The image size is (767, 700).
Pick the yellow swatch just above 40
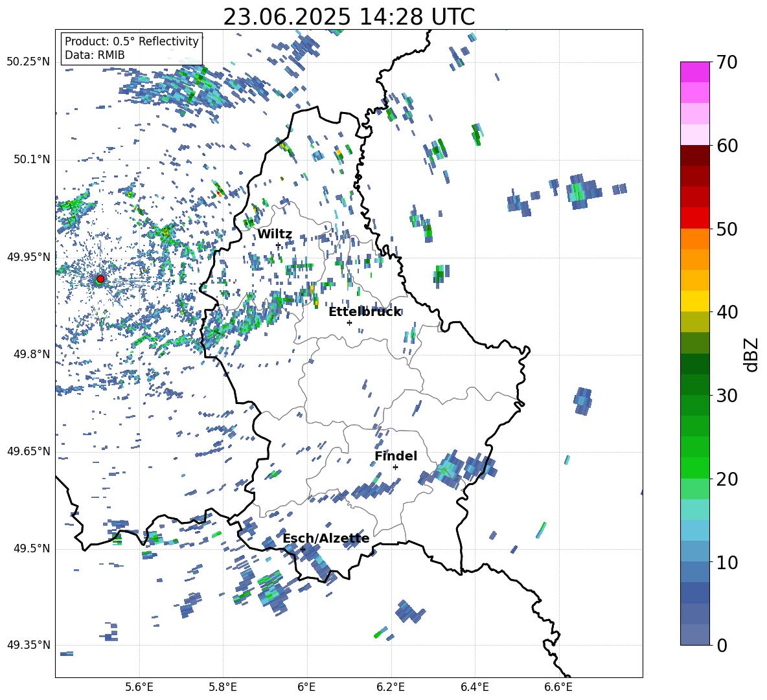[x=694, y=301]
